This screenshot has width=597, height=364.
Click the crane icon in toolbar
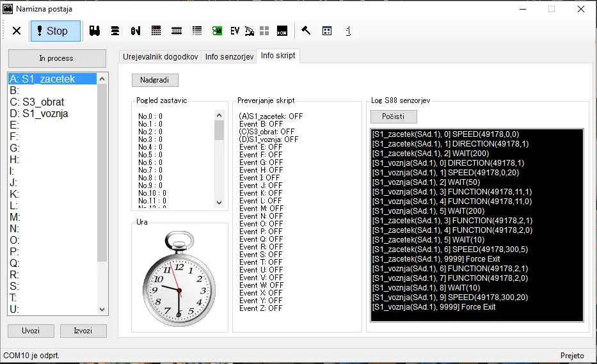pos(250,31)
